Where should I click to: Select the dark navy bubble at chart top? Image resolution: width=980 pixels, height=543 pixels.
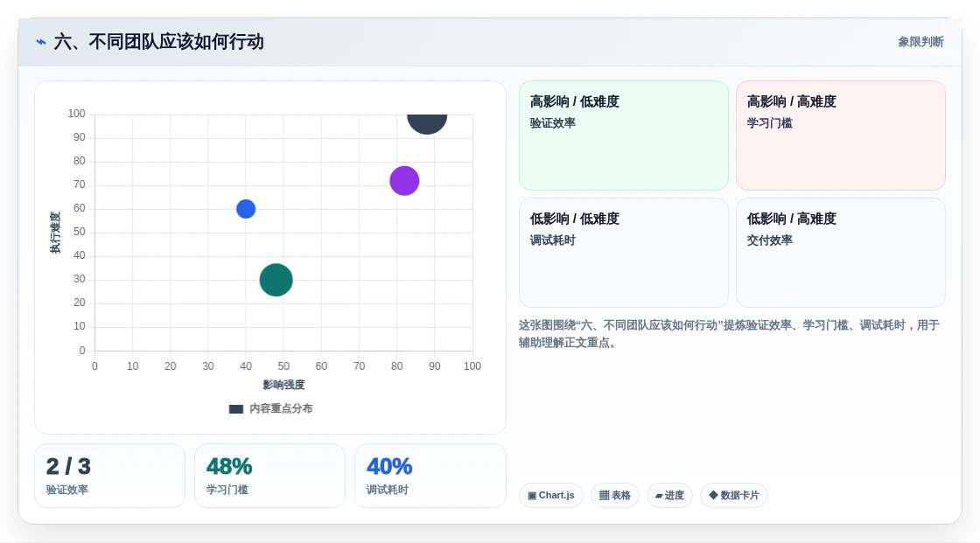427,123
